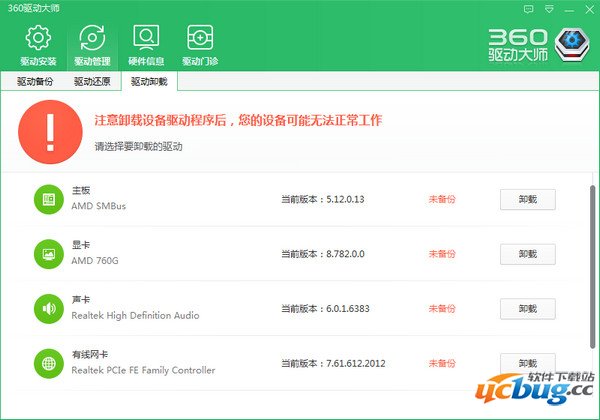Uninstall Realtek High Definition Audio driver
The image size is (600, 420).
coord(528,309)
